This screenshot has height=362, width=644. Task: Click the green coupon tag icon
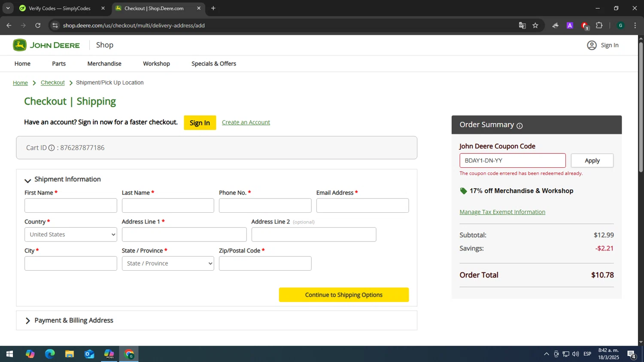point(463,191)
